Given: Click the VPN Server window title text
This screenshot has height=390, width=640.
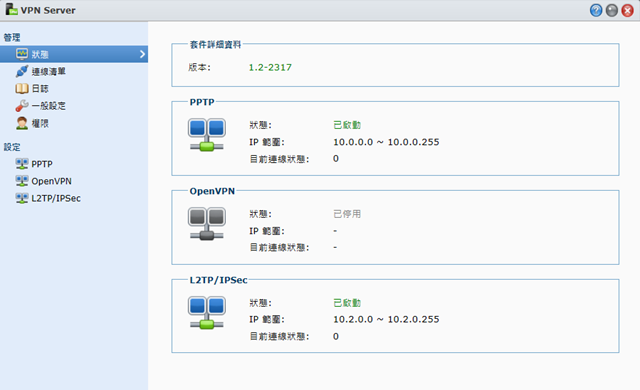Looking at the screenshot, I should point(48,10).
